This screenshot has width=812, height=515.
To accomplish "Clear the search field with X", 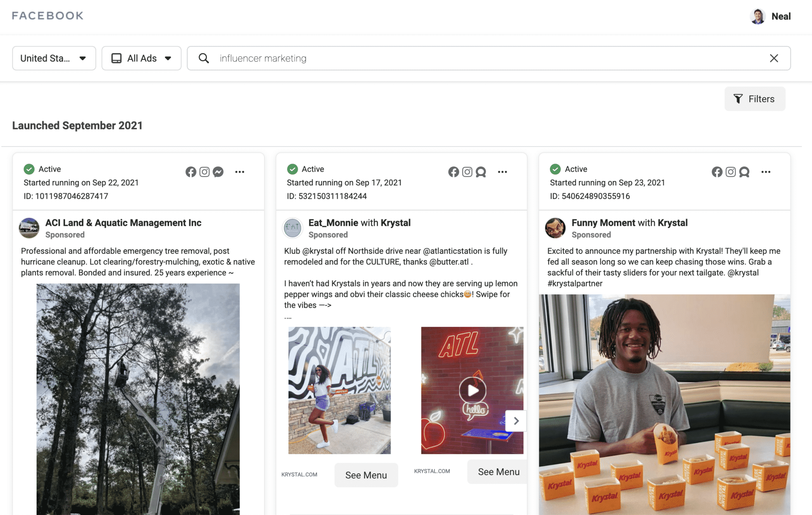I will click(774, 58).
